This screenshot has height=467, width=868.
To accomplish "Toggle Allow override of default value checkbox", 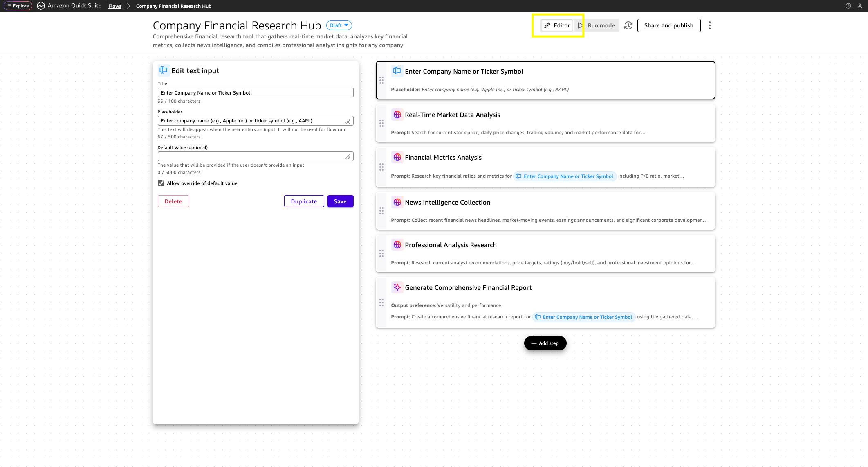I will point(161,183).
